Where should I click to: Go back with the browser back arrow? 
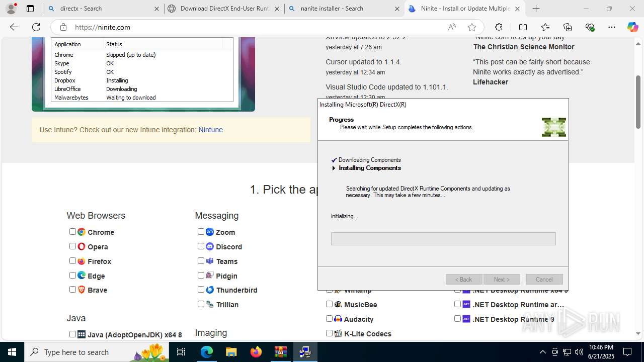(x=14, y=27)
